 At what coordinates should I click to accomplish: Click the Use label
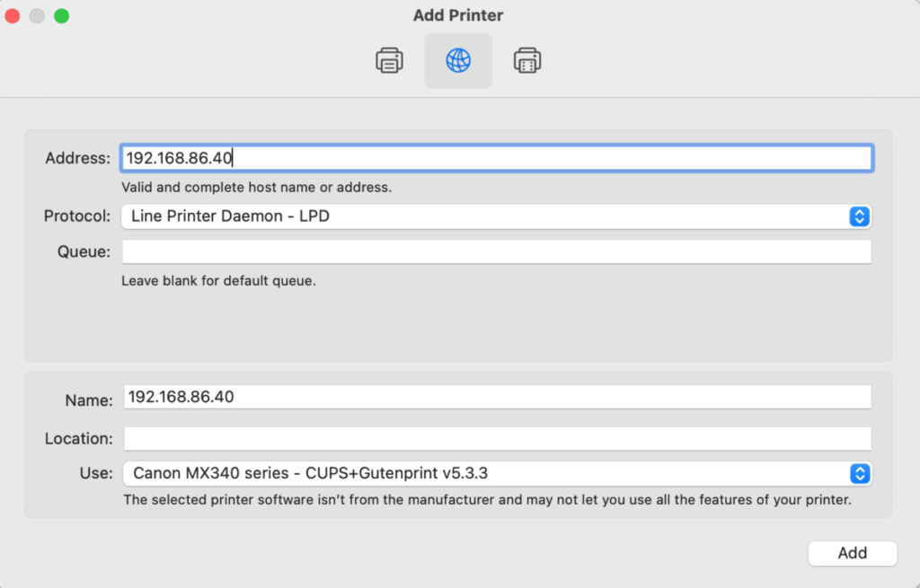(x=96, y=473)
